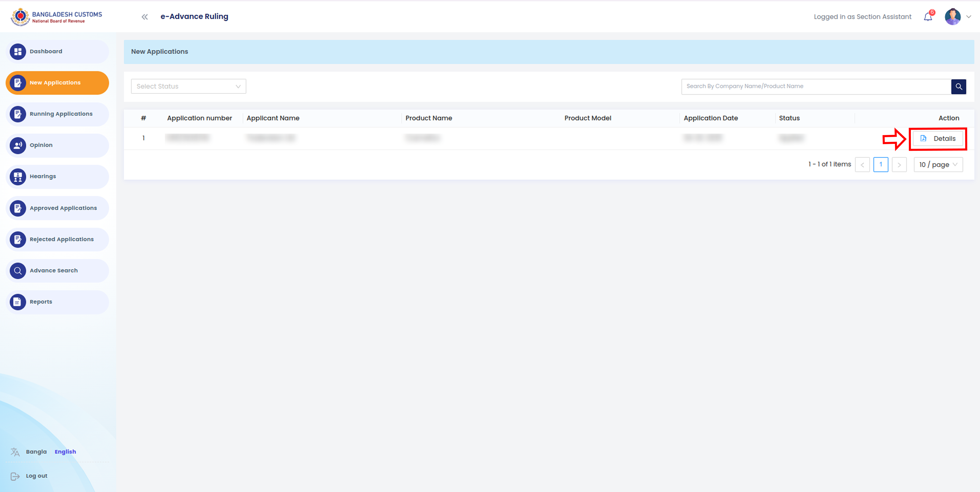The width and height of the screenshot is (980, 492).
Task: Open the Select Status dropdown
Action: (189, 86)
